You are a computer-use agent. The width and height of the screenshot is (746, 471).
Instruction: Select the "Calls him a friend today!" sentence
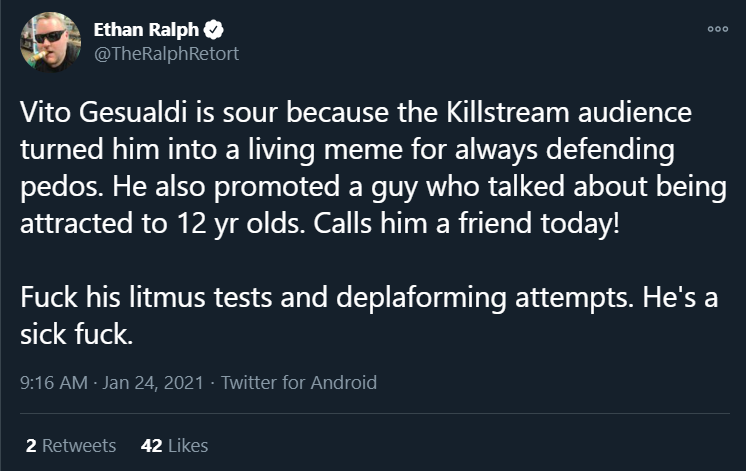coord(466,223)
